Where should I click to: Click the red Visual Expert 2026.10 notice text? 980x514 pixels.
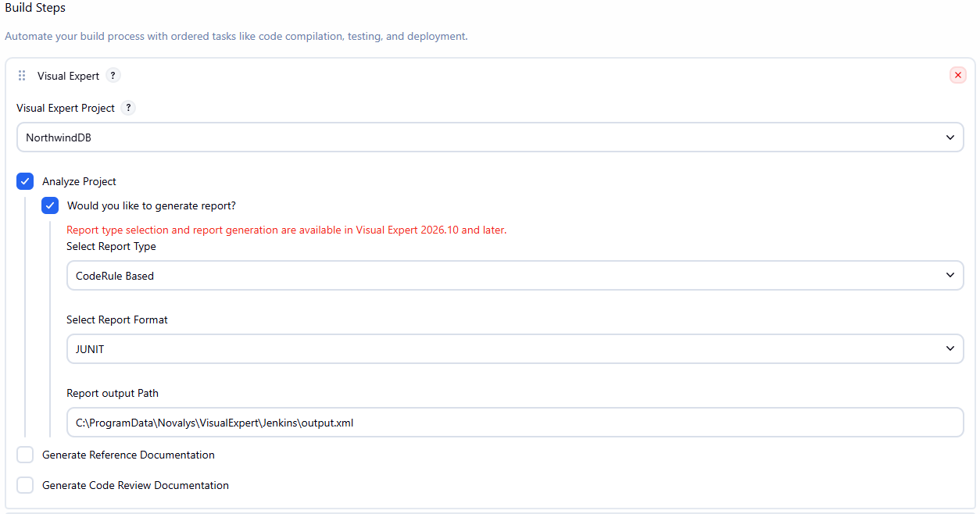pos(287,230)
